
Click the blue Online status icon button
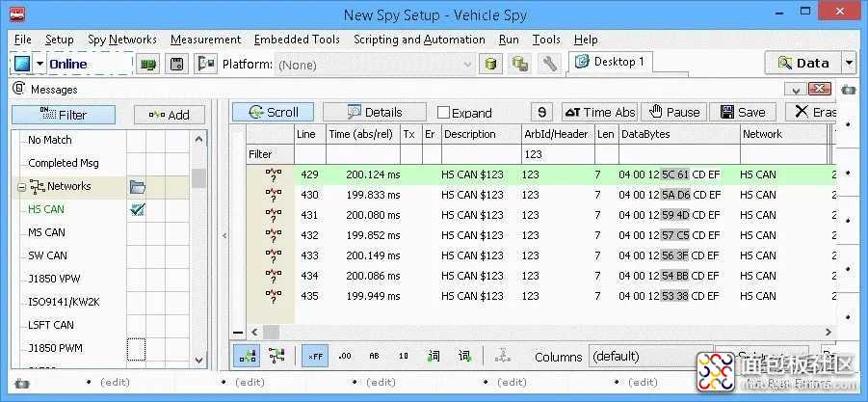pos(21,64)
